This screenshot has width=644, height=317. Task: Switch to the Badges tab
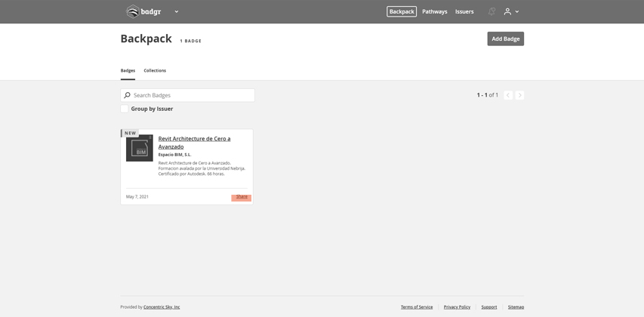pos(128,71)
